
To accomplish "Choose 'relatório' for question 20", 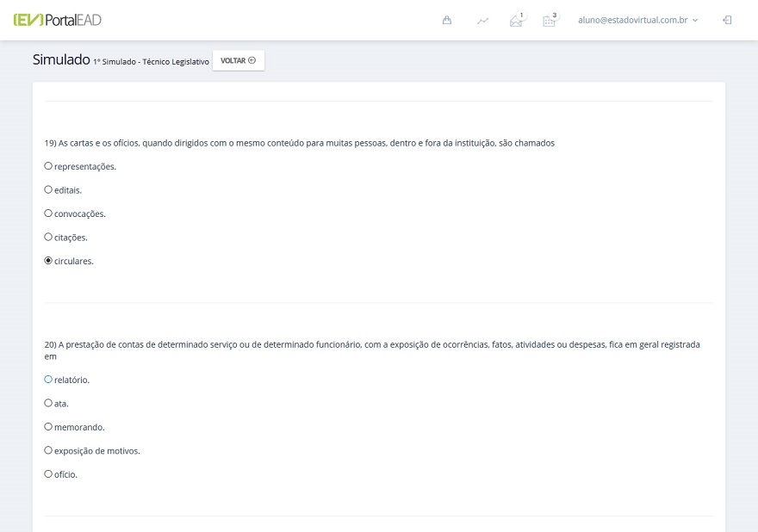I will [x=48, y=380].
